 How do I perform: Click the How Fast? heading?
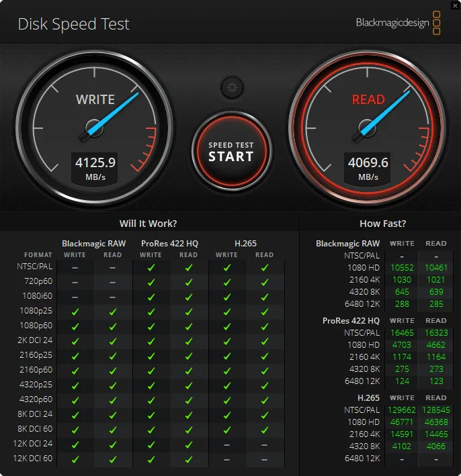[x=382, y=224]
